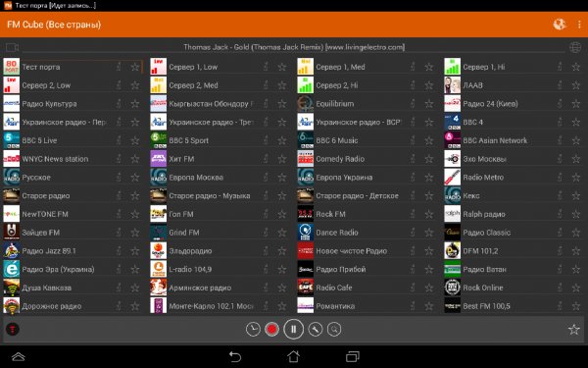Viewport: 588px width, 368px height.
Task: Tap the red signal icon in the bottom bar
Action: click(x=13, y=330)
